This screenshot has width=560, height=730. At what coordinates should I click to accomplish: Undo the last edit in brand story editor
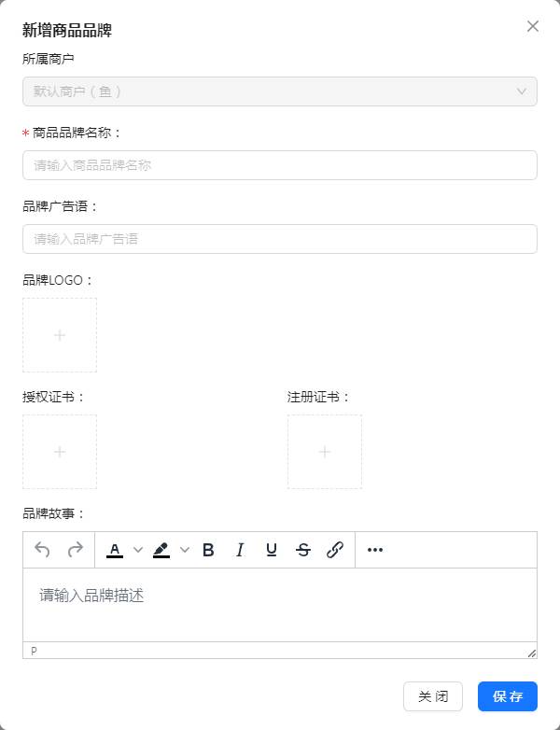(x=42, y=550)
